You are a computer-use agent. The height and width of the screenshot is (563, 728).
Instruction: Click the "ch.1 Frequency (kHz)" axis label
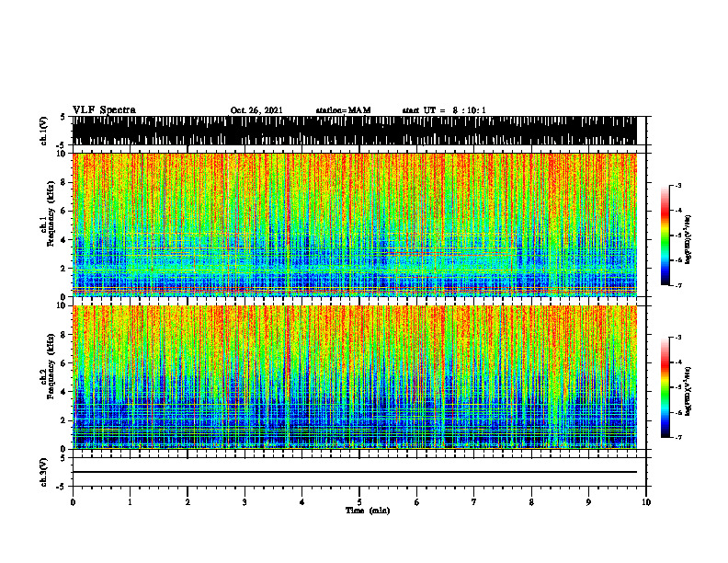47,213
